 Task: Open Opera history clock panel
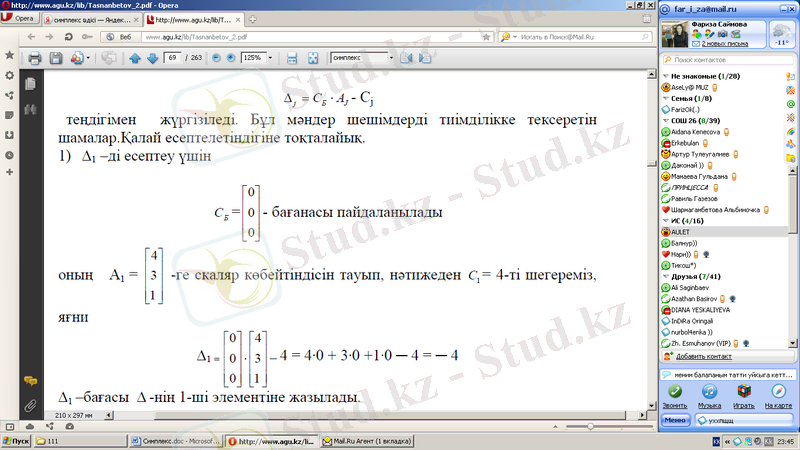point(9,155)
